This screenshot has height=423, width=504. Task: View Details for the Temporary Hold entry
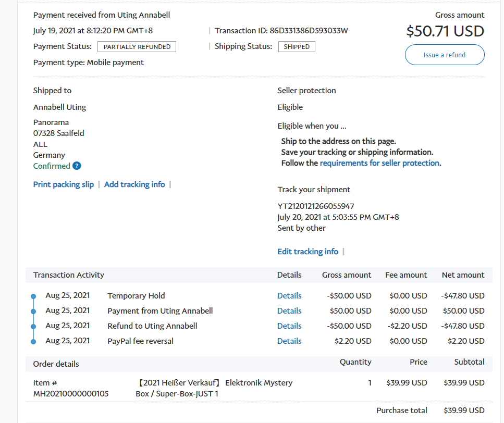[x=289, y=296]
